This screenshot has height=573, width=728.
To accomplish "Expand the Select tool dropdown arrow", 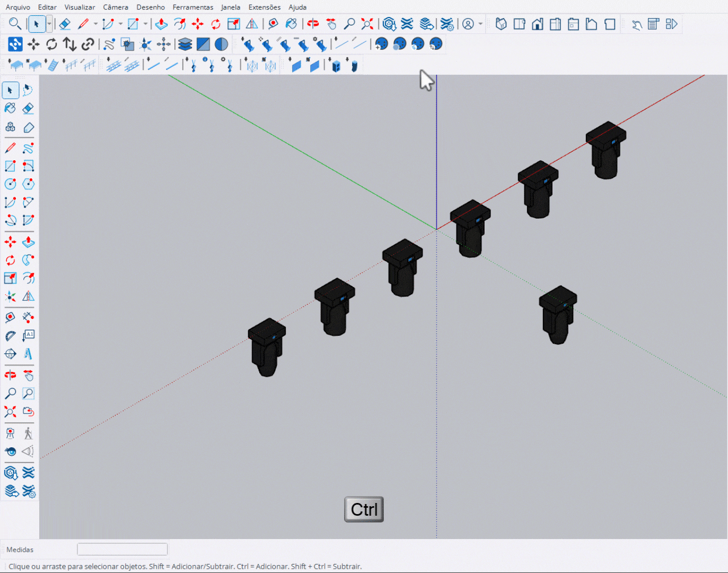I will 49,24.
